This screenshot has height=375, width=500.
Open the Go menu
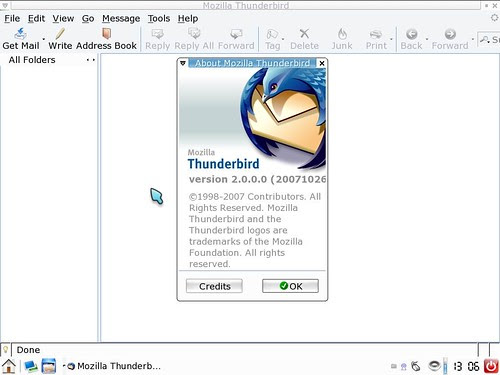coord(88,18)
